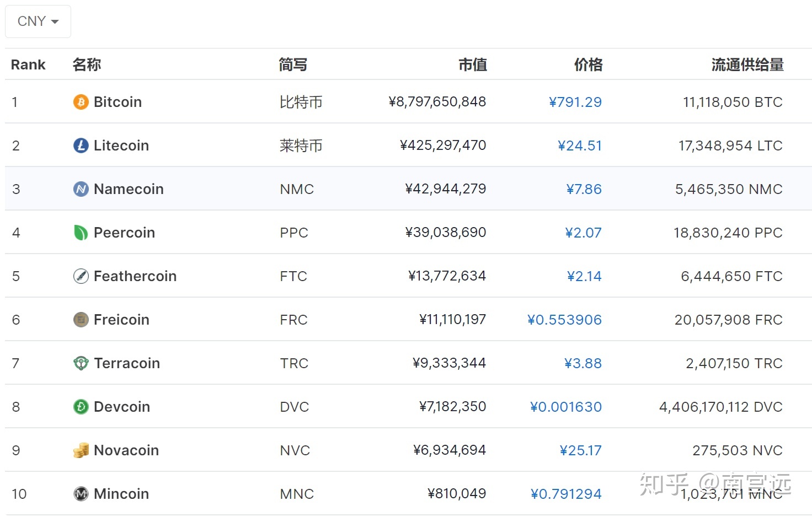The height and width of the screenshot is (517, 812).
Task: Select the MNC abbreviation cell
Action: 297,494
